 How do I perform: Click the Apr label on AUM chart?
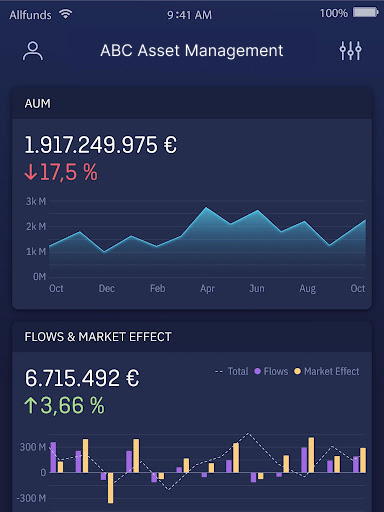(207, 288)
